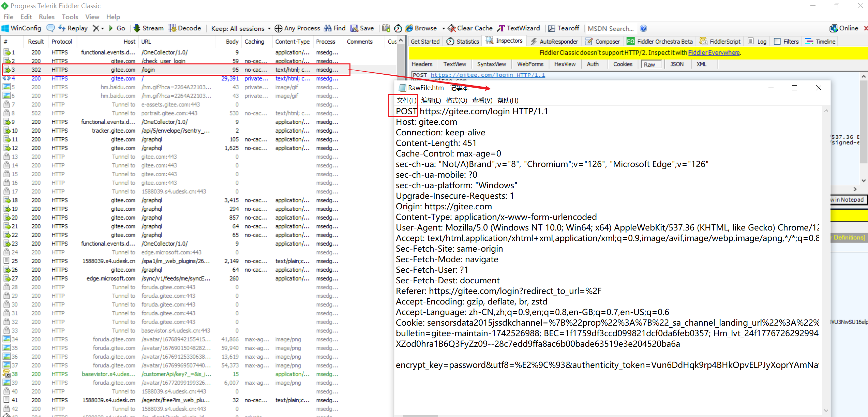Click the stopwatch timer icon
Image resolution: width=868 pixels, height=417 pixels.
398,28
